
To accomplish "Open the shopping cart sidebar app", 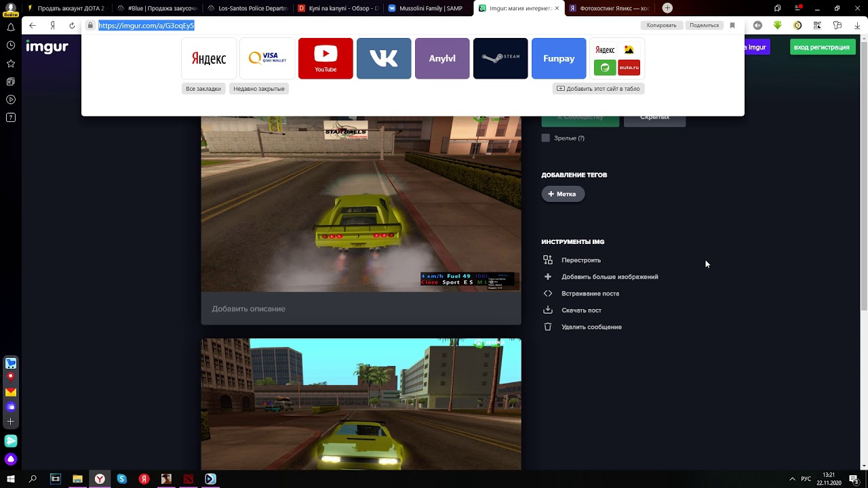I will pyautogui.click(x=11, y=363).
